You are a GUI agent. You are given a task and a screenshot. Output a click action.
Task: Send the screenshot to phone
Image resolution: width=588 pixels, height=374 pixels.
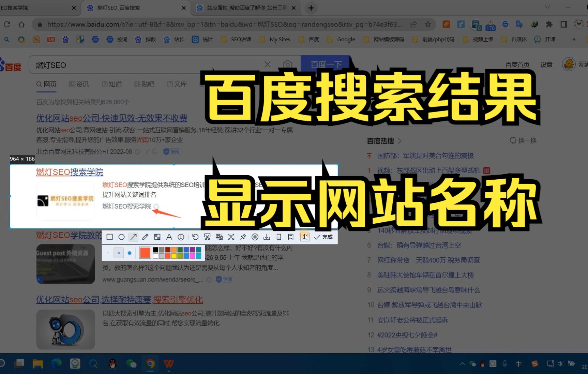coord(279,237)
